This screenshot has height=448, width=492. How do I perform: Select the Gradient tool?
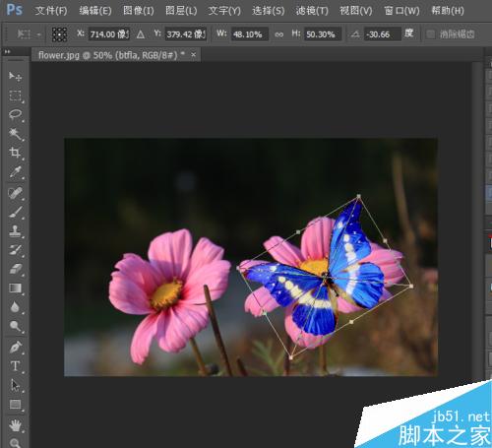click(15, 288)
